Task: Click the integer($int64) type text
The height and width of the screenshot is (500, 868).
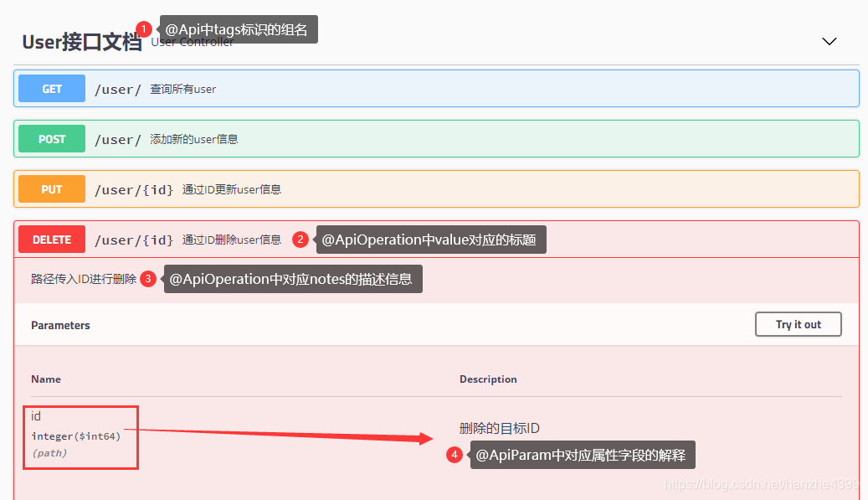Action: (x=76, y=436)
